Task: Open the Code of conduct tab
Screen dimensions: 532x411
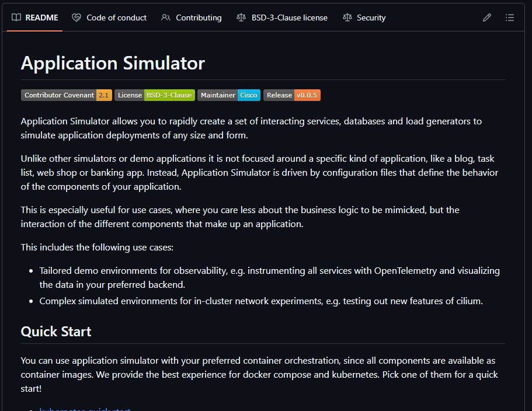Action: [116, 18]
